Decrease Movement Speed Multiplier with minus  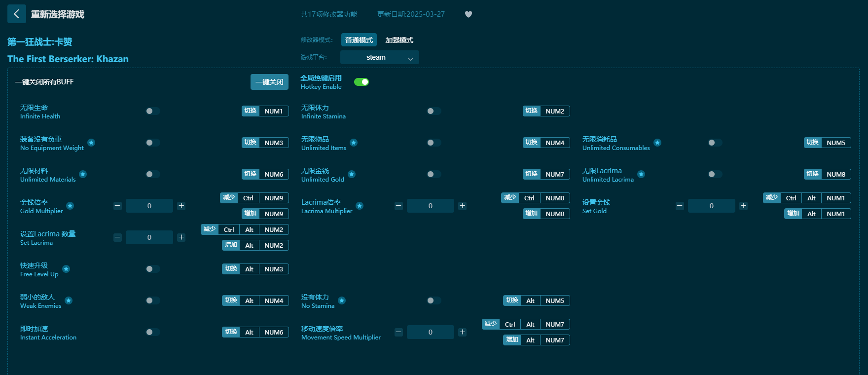(x=398, y=332)
